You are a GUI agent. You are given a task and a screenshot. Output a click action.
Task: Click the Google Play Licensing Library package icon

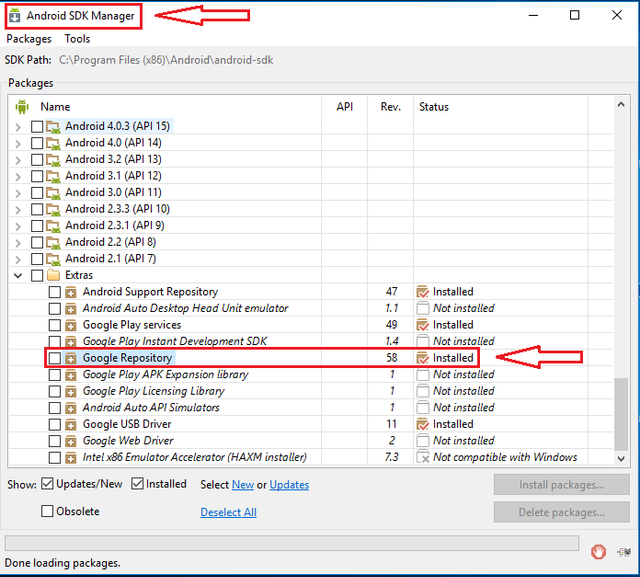[71, 391]
